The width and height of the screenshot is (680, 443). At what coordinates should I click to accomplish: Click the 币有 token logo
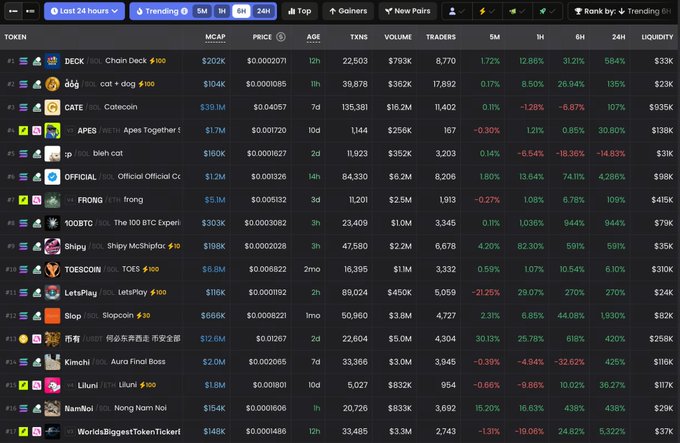[52, 339]
